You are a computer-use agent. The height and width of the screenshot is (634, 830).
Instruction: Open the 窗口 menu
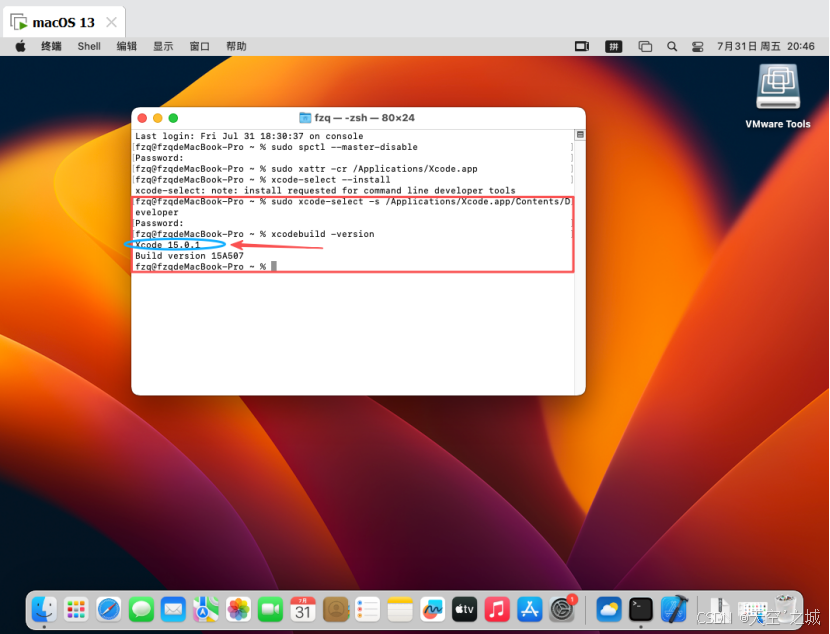coord(200,47)
